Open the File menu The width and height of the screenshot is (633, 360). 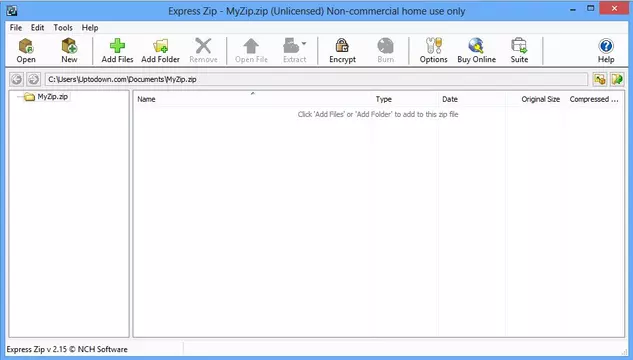(x=16, y=27)
